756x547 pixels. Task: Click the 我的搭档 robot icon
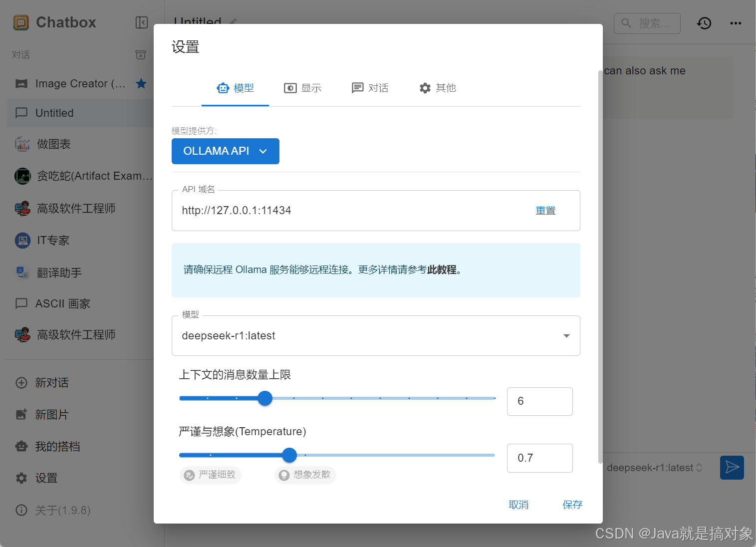click(21, 446)
